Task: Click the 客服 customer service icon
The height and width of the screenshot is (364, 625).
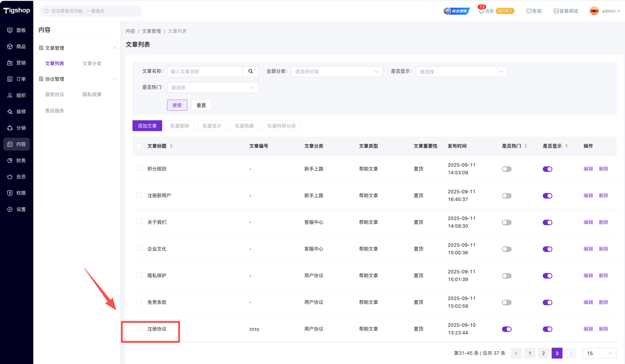Action: [x=529, y=11]
